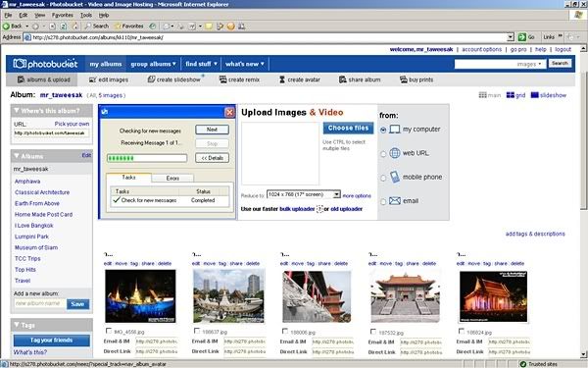Viewport: 588px width, 368px height.
Task: Click the share album icon
Action: [342, 79]
